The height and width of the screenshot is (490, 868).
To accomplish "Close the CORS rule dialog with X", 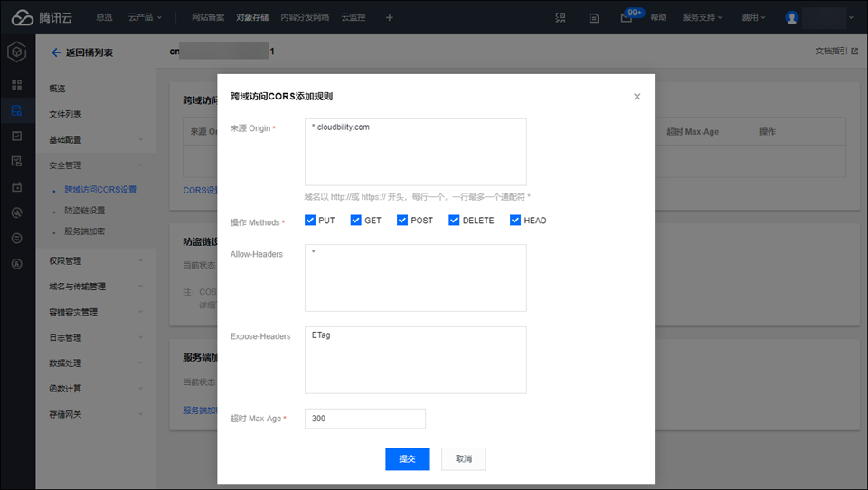I will pos(637,97).
